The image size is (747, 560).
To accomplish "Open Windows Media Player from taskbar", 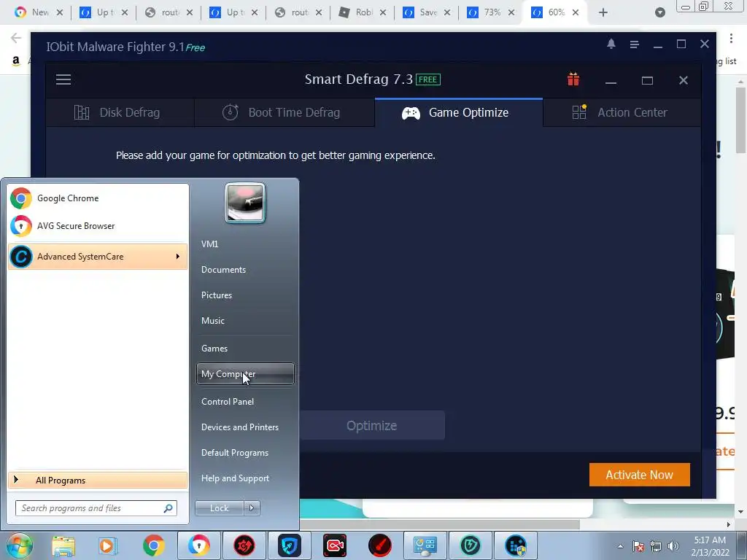I will click(108, 545).
